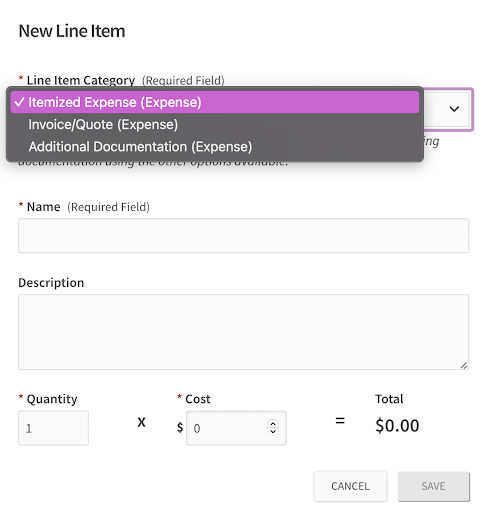Click the $0.00 Total amount

pyautogui.click(x=397, y=426)
